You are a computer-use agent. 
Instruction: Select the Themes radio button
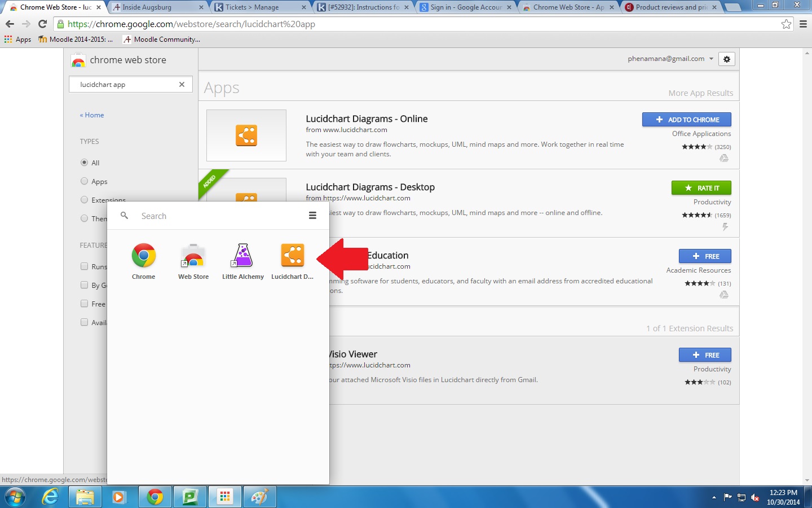[x=84, y=218]
